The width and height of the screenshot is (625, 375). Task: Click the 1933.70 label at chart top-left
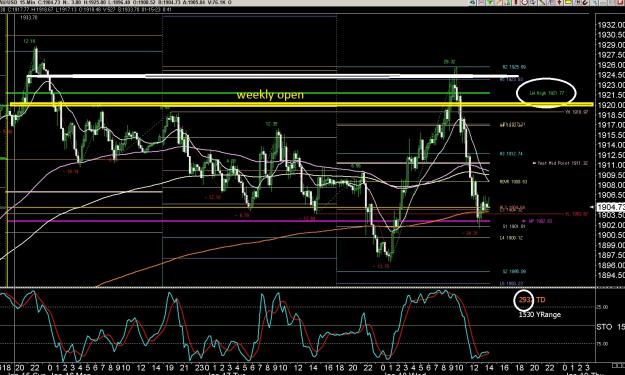29,18
